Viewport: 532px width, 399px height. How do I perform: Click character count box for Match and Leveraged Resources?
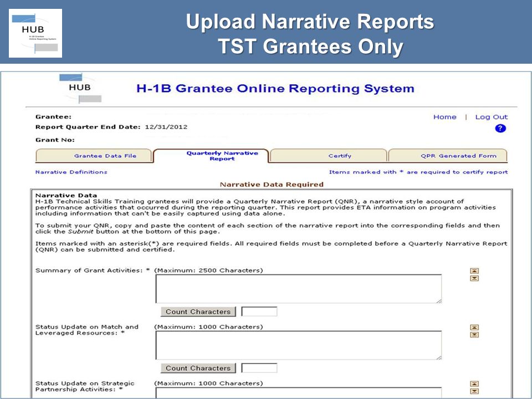(x=259, y=368)
